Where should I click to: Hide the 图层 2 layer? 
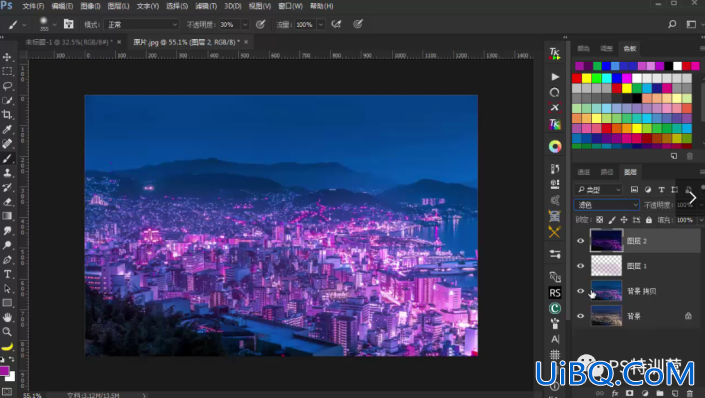pos(580,241)
